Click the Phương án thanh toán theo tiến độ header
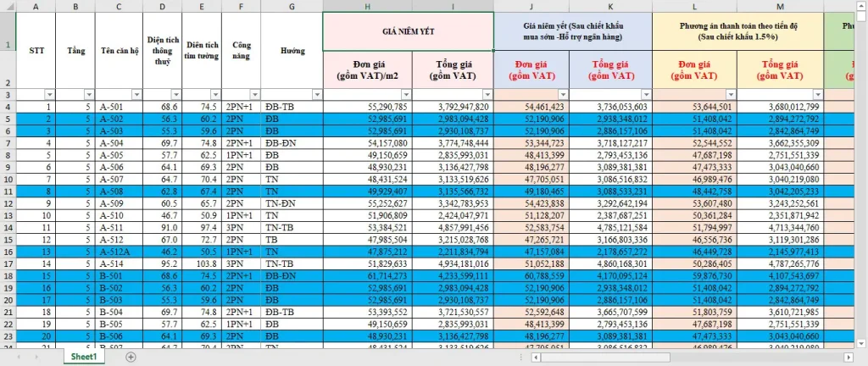 737,31
